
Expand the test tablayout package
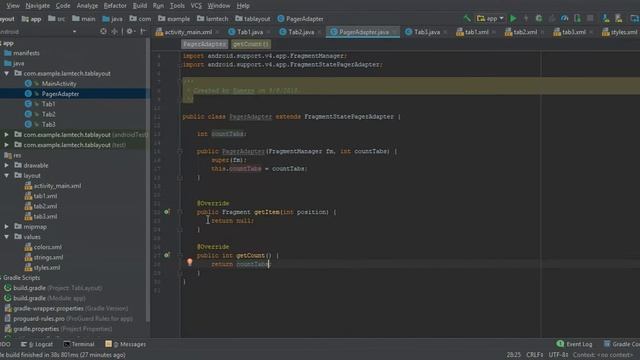[7, 145]
